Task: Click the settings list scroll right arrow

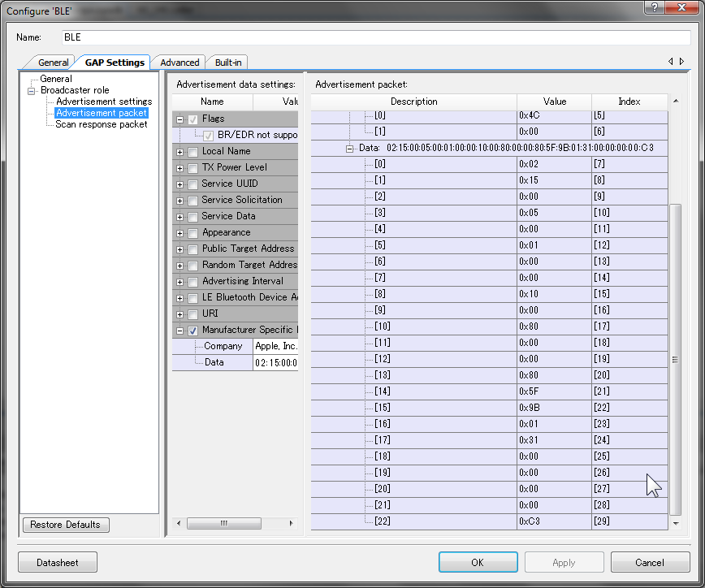Action: [x=291, y=523]
